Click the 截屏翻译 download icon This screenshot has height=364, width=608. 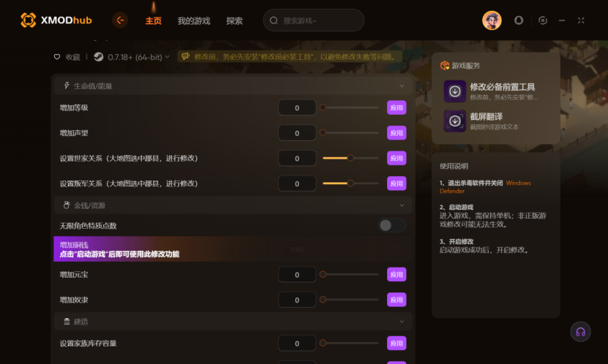coord(455,121)
